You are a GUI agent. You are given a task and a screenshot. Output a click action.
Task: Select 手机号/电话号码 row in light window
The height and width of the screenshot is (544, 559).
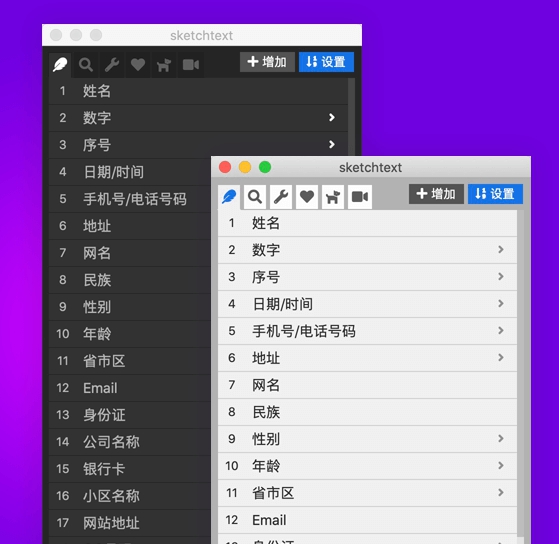[x=367, y=331]
